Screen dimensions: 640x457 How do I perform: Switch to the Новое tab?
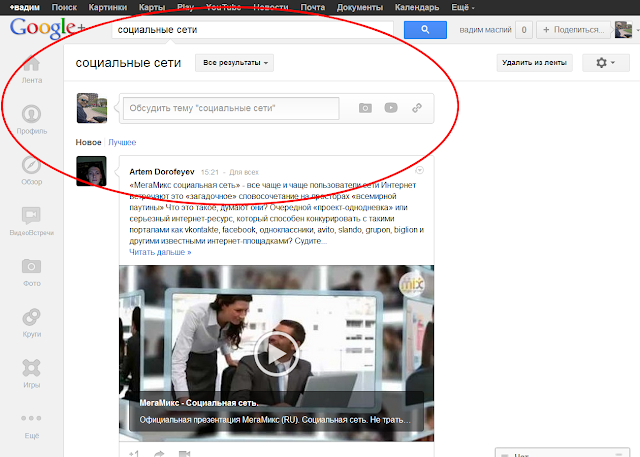pos(88,142)
